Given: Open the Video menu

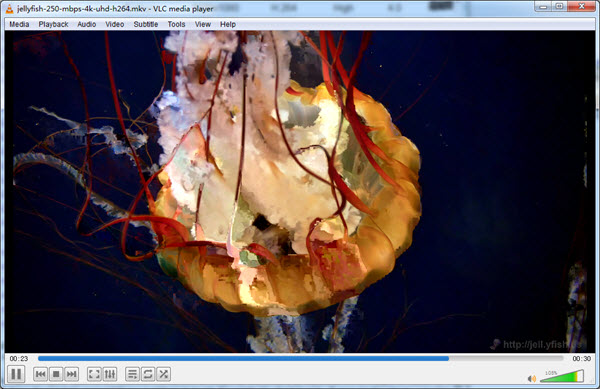Looking at the screenshot, I should click(x=114, y=24).
